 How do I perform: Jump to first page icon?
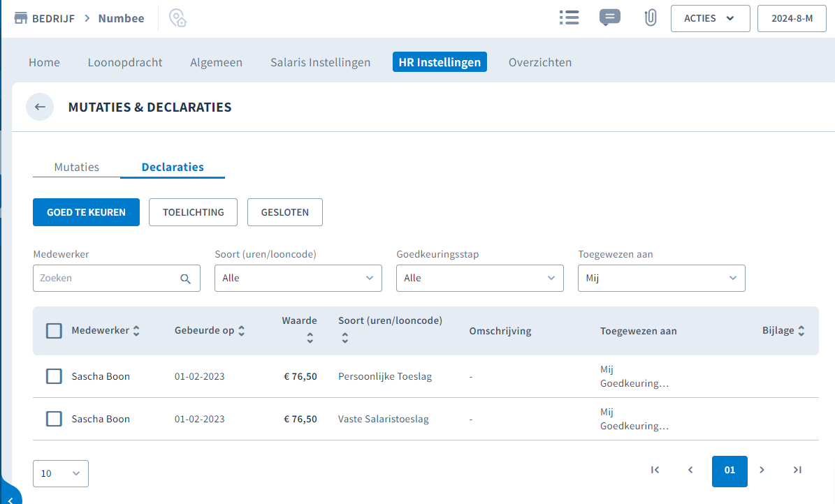click(x=655, y=470)
